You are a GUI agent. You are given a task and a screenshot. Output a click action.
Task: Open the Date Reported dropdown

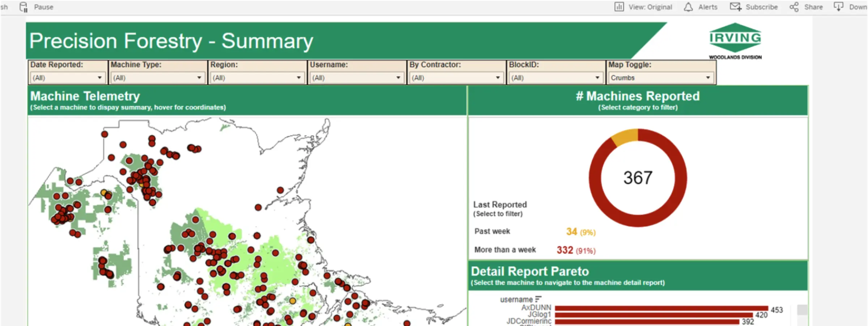[68, 78]
